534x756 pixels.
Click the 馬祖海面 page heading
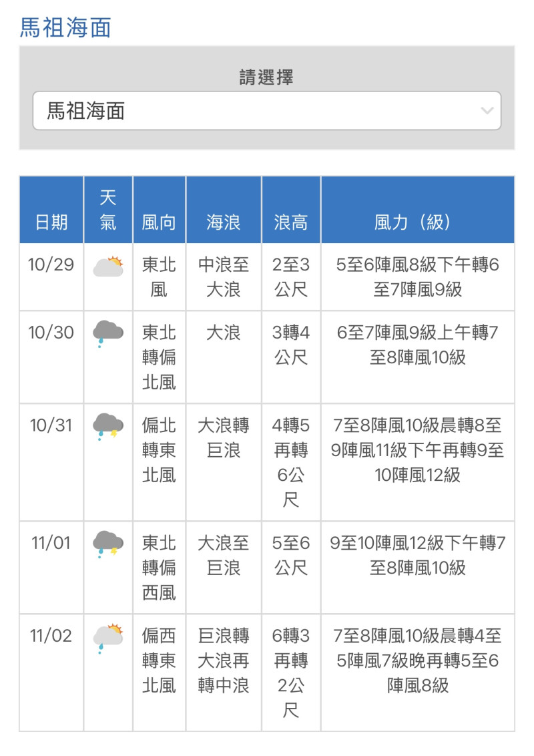click(65, 27)
